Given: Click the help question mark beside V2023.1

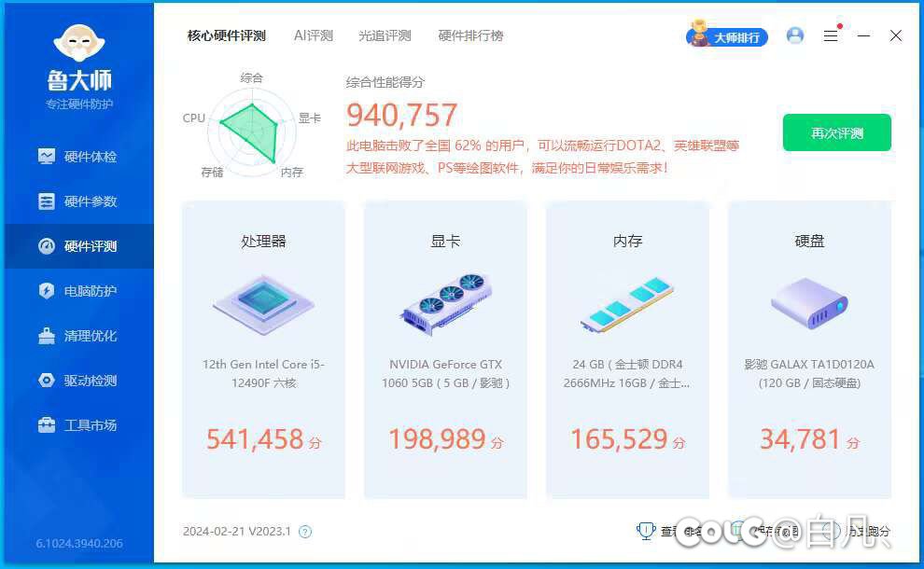Looking at the screenshot, I should click(305, 532).
